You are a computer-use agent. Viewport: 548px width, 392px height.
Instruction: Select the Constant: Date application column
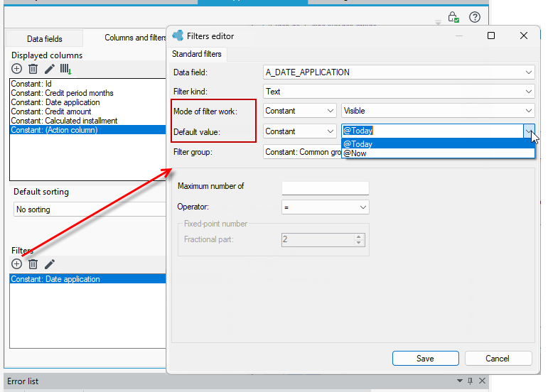87,102
